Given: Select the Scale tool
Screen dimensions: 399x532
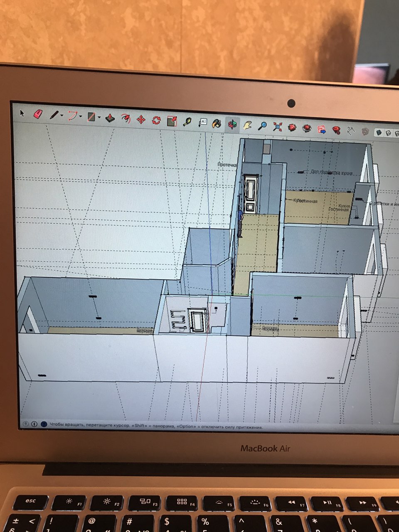Looking at the screenshot, I should [172, 121].
